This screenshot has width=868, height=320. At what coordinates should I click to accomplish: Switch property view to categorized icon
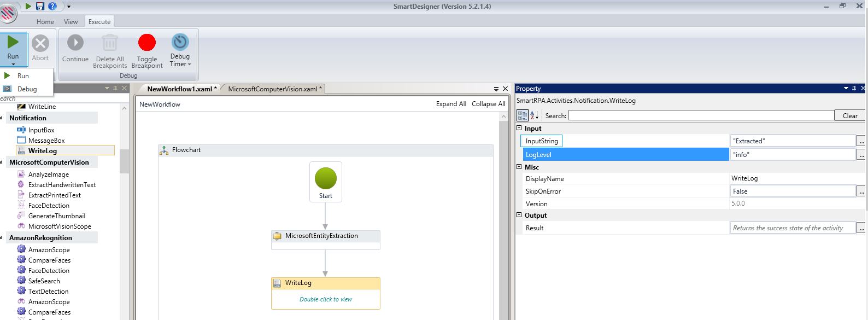(x=523, y=115)
